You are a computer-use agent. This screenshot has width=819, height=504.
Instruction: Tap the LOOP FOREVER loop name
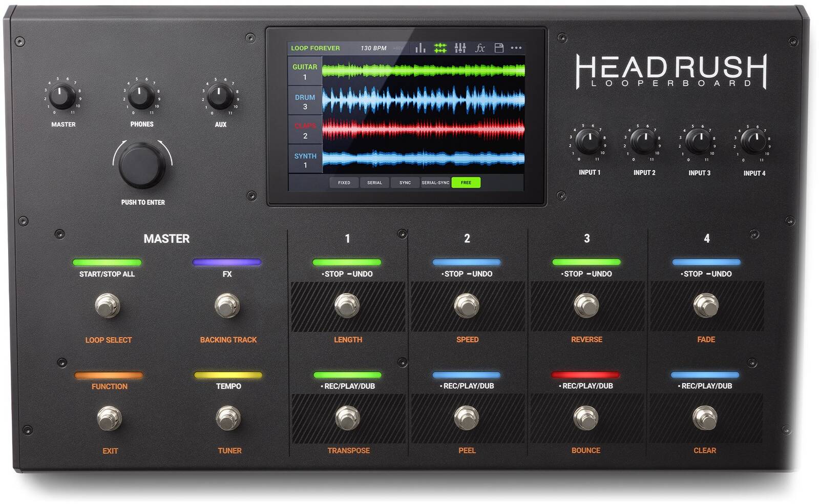pos(315,48)
